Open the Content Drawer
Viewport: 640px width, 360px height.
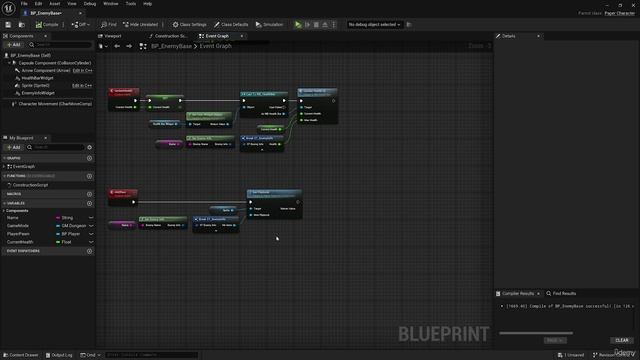coord(20,355)
